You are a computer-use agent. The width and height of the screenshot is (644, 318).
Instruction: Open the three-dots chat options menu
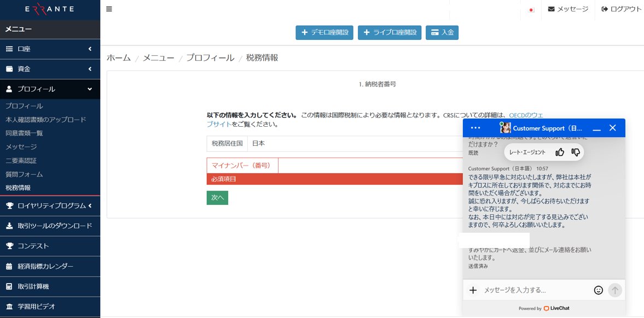click(x=475, y=128)
